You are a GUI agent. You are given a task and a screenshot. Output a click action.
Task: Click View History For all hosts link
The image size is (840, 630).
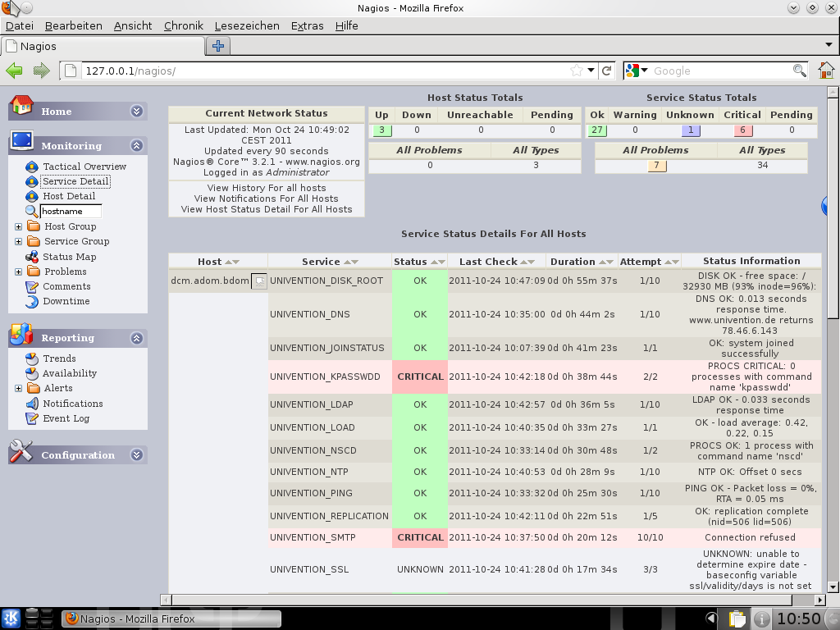(267, 188)
